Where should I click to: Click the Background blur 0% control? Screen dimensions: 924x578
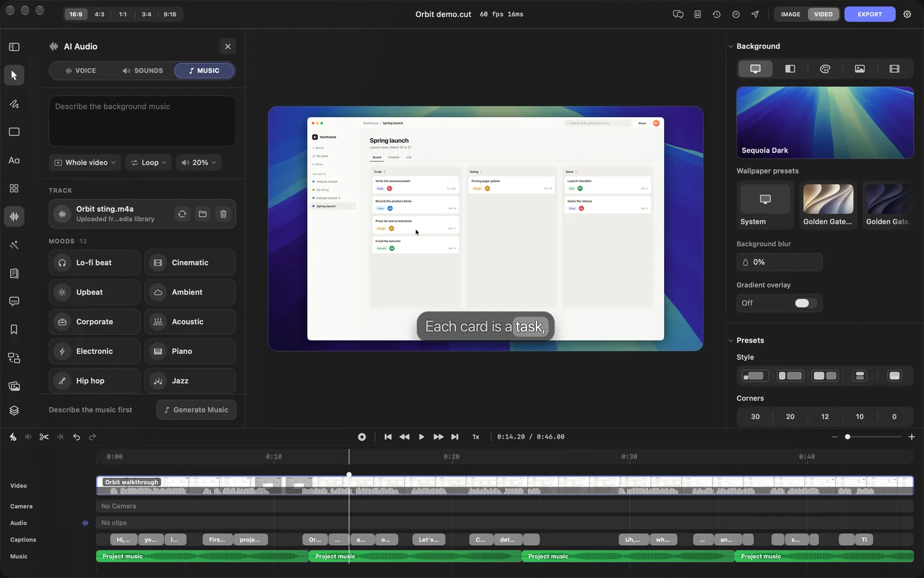point(780,262)
